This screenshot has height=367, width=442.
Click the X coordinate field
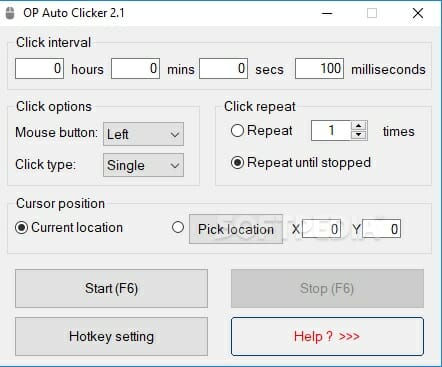(321, 229)
